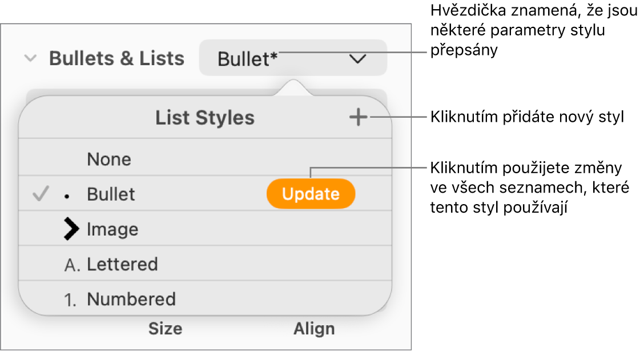Select the None list style

click(108, 159)
